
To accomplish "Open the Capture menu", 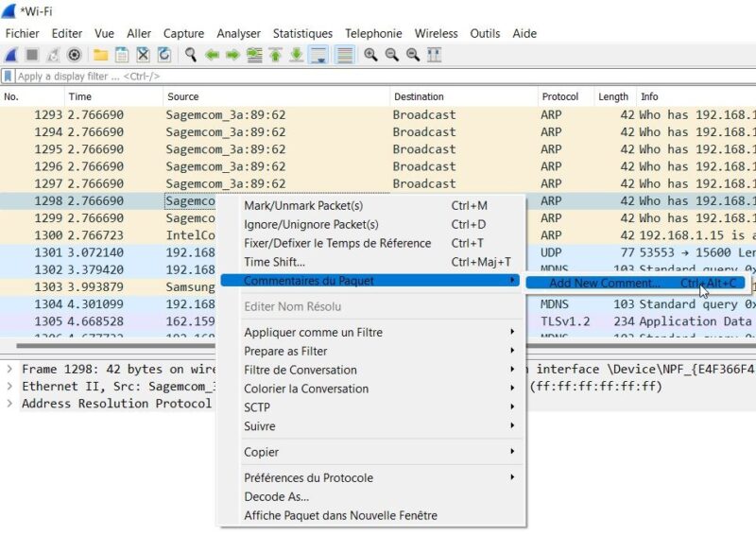I will [183, 33].
